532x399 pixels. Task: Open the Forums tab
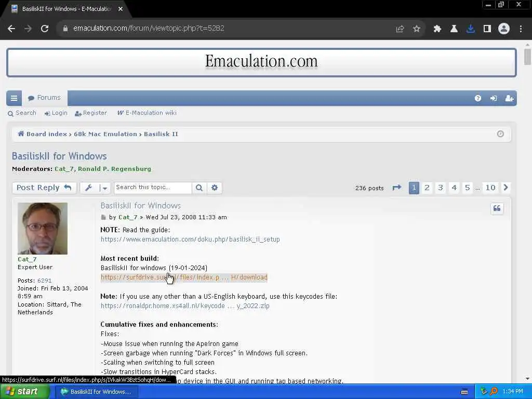[45, 98]
